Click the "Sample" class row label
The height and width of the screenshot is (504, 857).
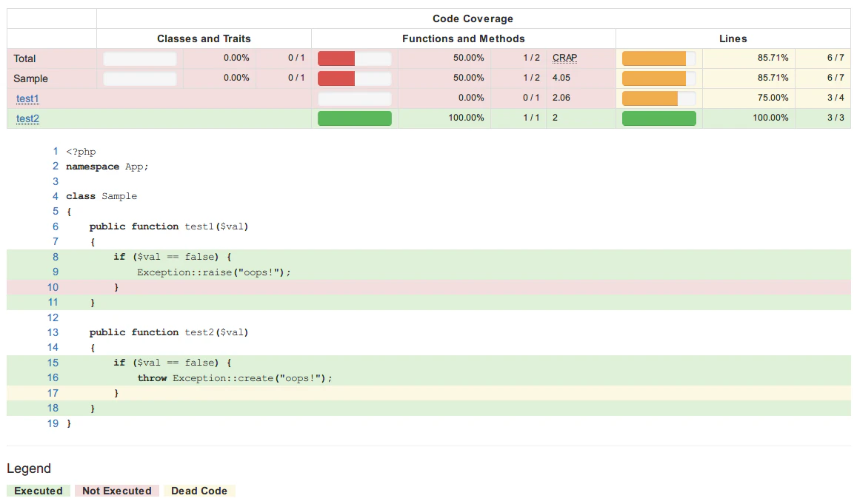coord(30,78)
